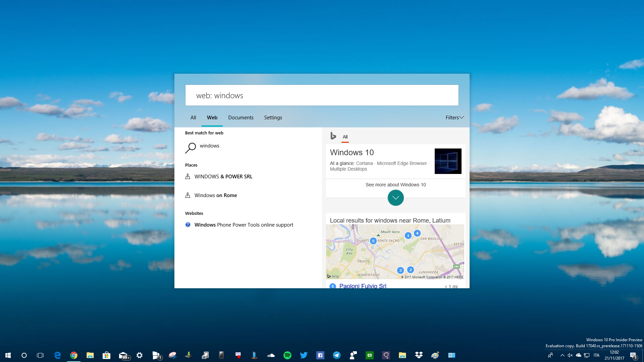Click the Windows 10 logo thumbnail
The width and height of the screenshot is (644, 362).
click(448, 161)
